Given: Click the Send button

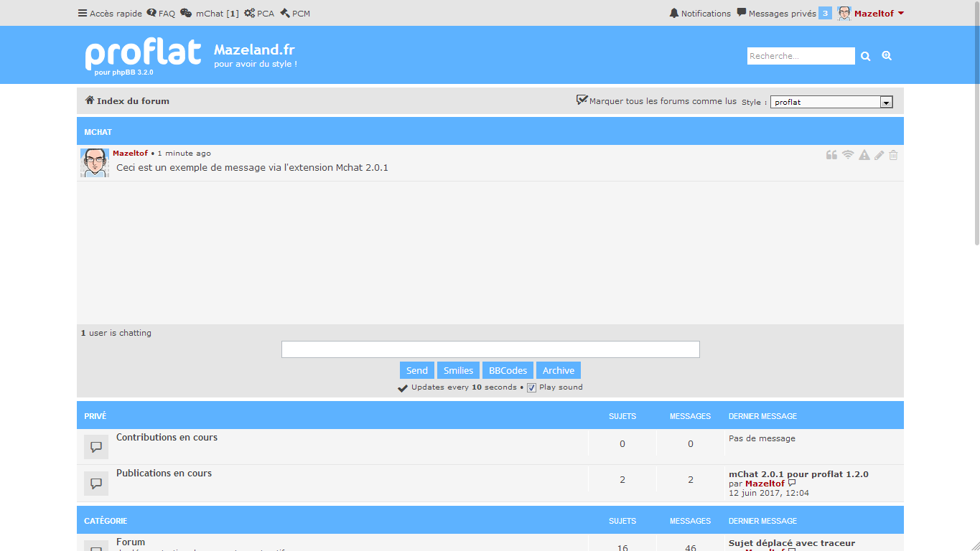Looking at the screenshot, I should click(x=417, y=370).
